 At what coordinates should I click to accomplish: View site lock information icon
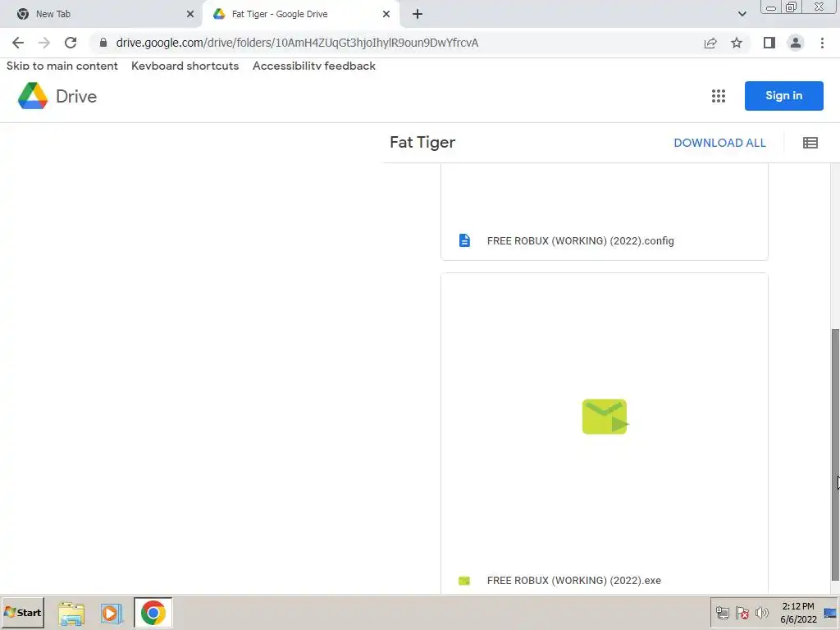pos(103,43)
